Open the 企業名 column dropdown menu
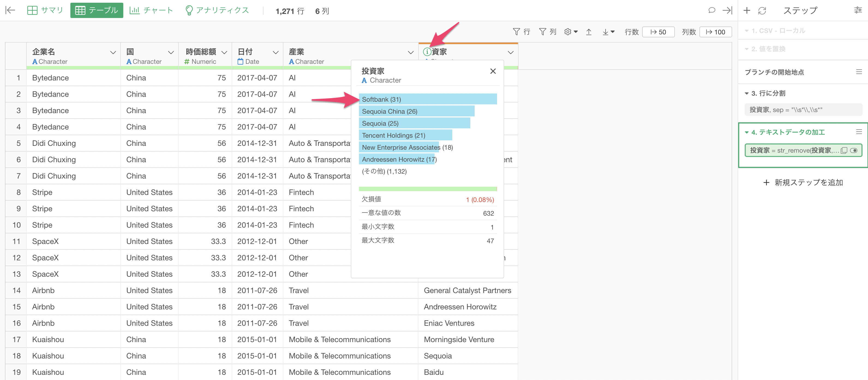 pyautogui.click(x=113, y=53)
